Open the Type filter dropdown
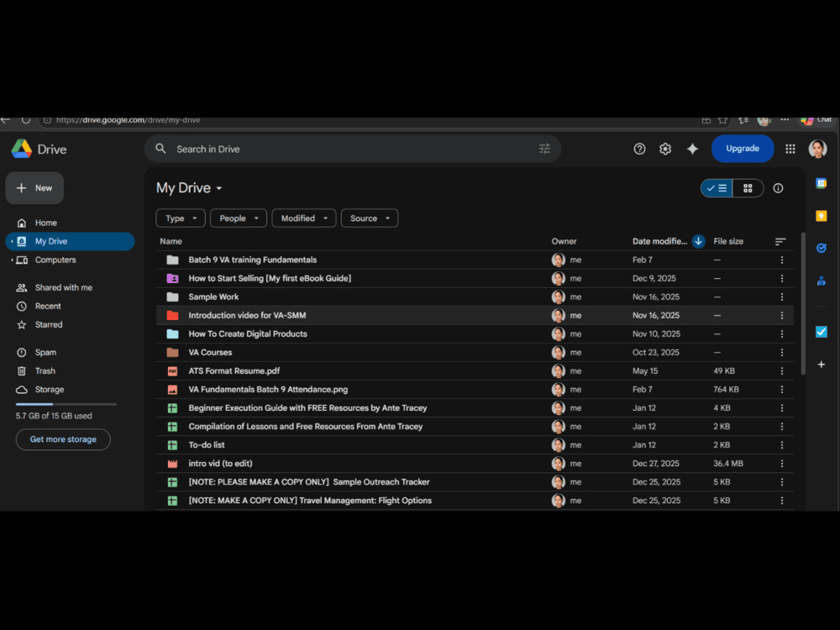This screenshot has height=630, width=840. (181, 218)
